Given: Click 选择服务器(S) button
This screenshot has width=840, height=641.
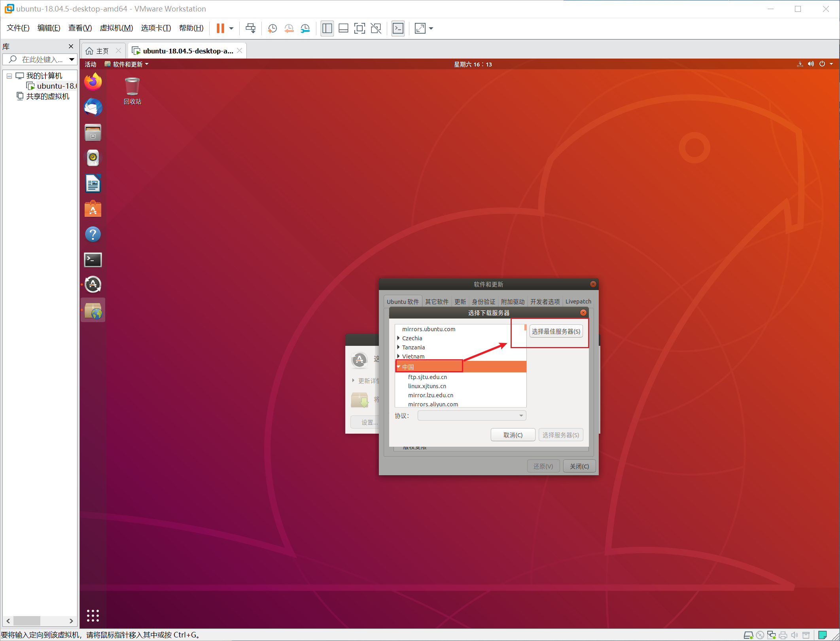Looking at the screenshot, I should 561,435.
